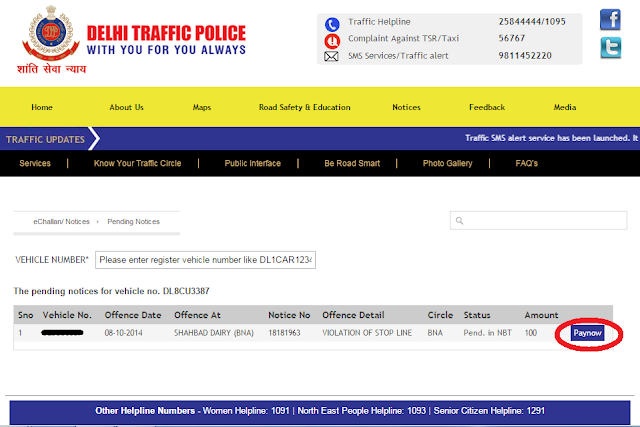Click Traffic Helpline number 25844444/1095
The height and width of the screenshot is (427, 640).
tap(532, 22)
